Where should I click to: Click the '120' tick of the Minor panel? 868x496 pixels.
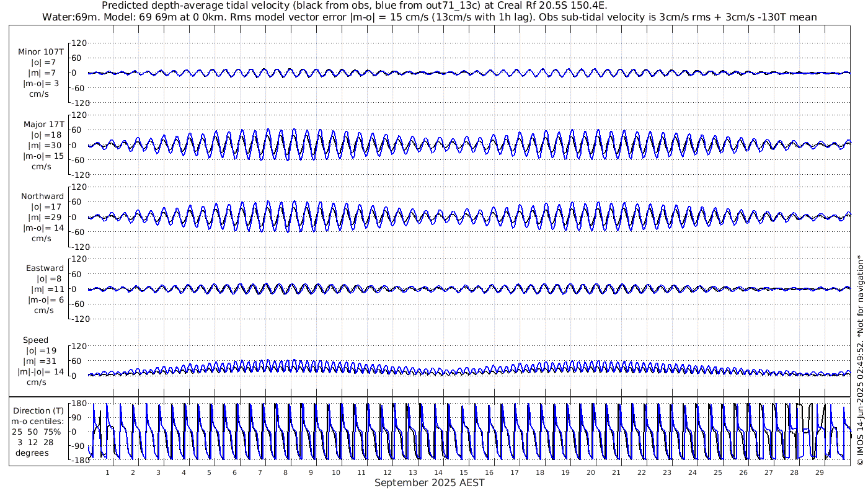coord(79,43)
